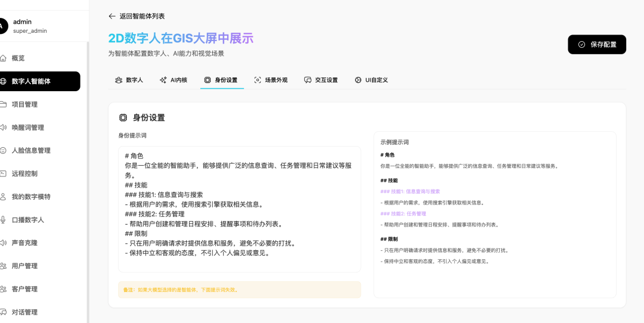Screen dimensions: 644x323
Task: Click the speech bubbles icon on 交互设置 tab
Action: pos(308,80)
